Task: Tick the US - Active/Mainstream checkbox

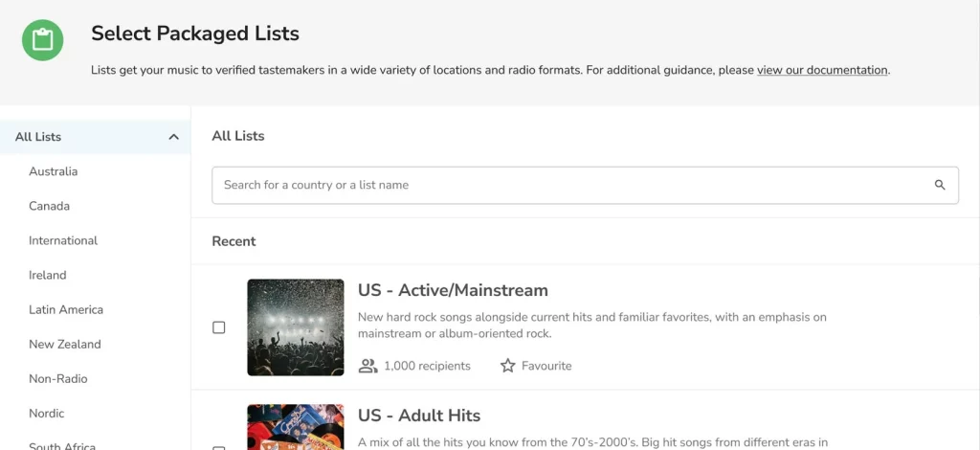Action: pos(219,327)
